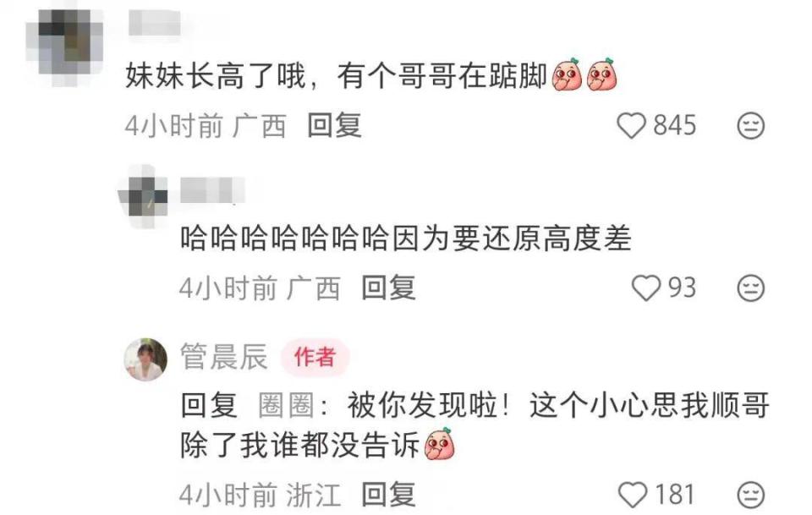Open the 管晨辰 username link
The image size is (812, 515).
tap(223, 357)
